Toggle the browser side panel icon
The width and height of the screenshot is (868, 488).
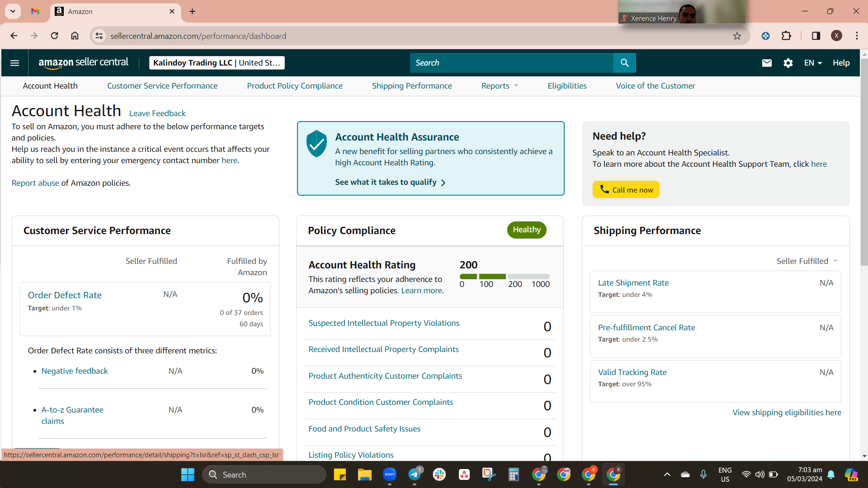click(816, 36)
